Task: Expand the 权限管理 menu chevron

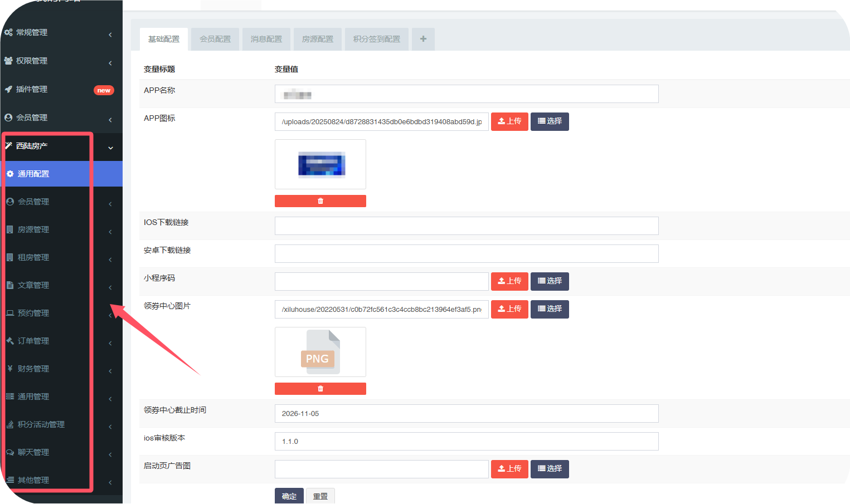Action: 110,63
